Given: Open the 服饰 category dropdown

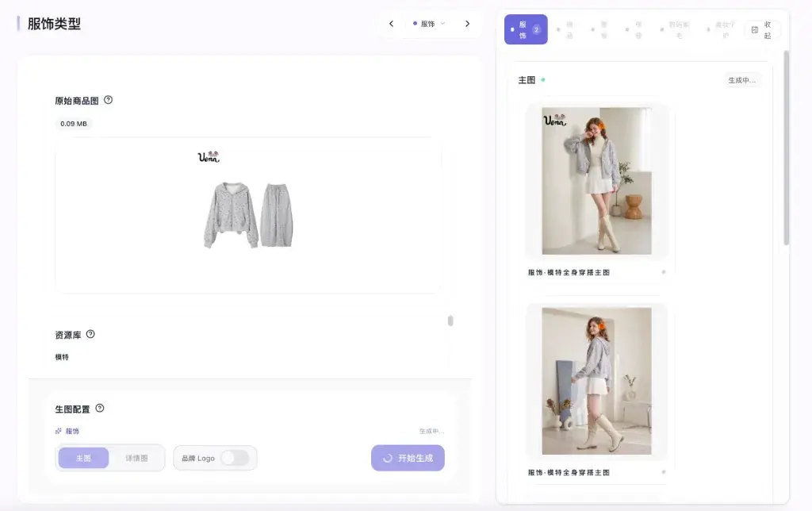Looking at the screenshot, I should pyautogui.click(x=429, y=24).
